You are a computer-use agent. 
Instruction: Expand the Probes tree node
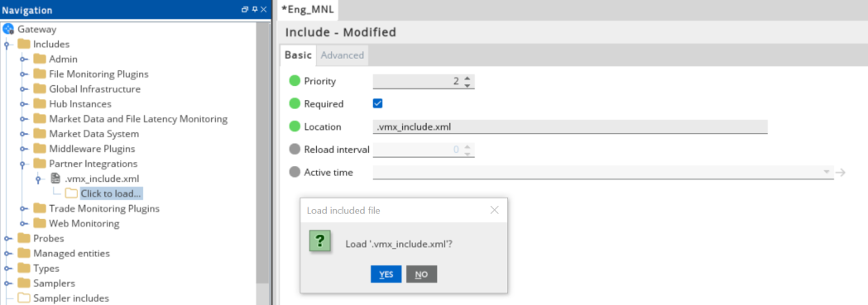tap(7, 239)
